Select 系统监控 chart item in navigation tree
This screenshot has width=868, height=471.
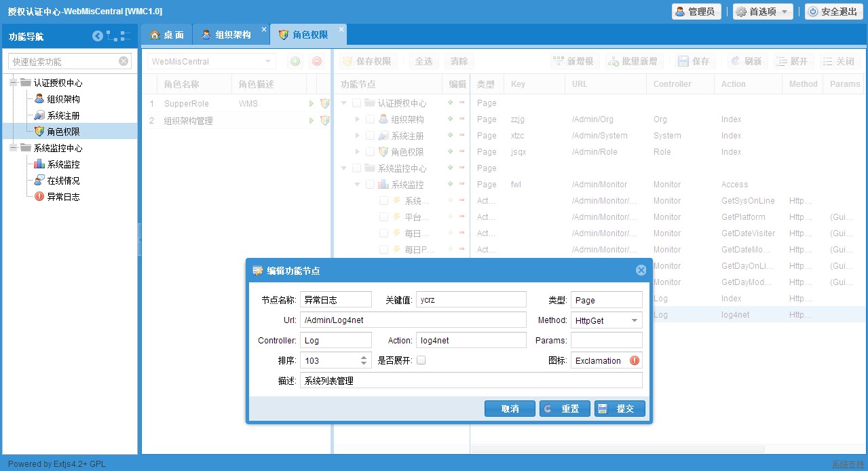pos(63,164)
